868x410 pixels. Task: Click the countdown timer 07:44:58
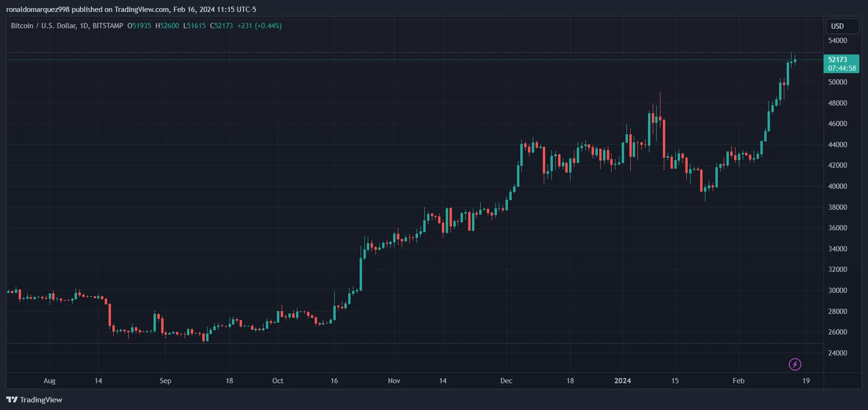[x=842, y=68]
